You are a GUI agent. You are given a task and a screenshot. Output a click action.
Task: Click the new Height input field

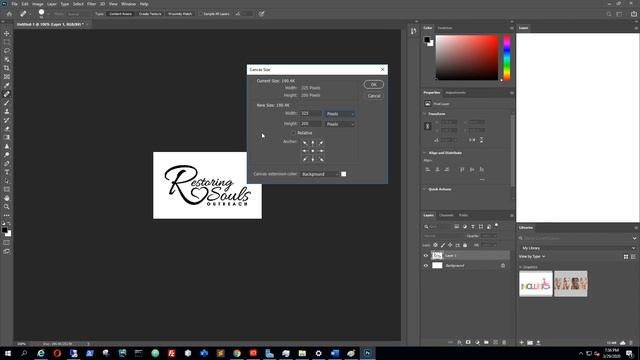tap(311, 124)
